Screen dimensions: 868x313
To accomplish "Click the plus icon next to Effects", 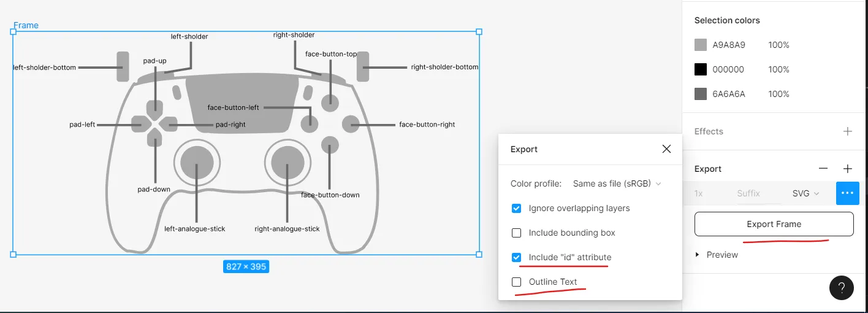I will (847, 131).
